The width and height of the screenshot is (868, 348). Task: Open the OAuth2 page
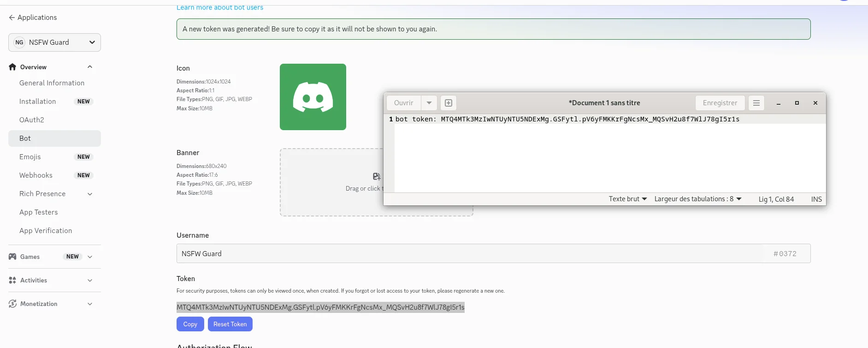point(32,120)
